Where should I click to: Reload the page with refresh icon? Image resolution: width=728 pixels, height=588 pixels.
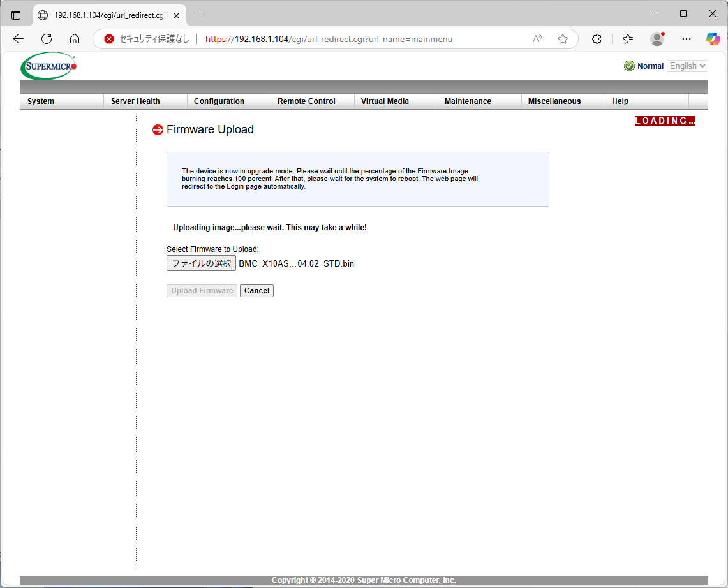tap(47, 39)
